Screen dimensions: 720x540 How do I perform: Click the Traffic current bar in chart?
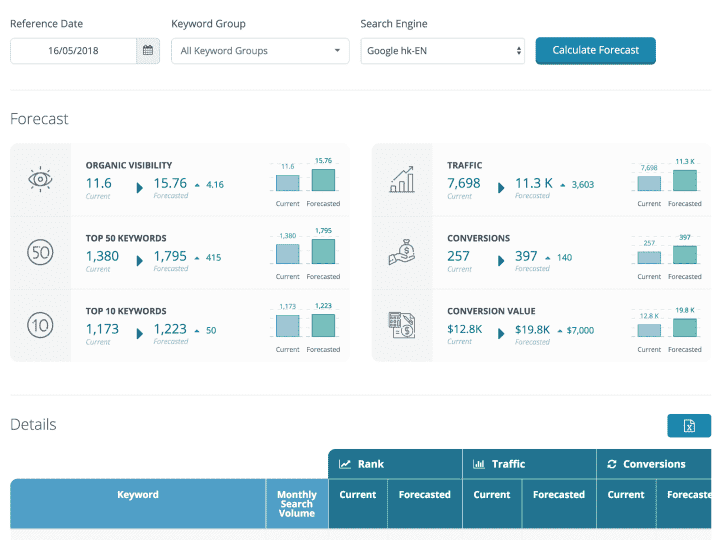pos(649,183)
